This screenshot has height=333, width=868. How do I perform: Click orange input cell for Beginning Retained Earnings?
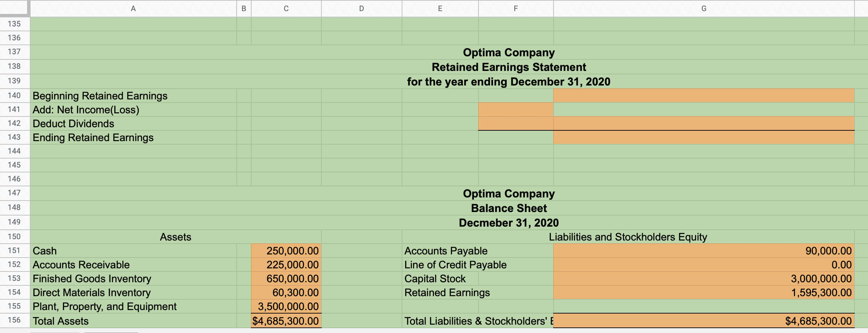click(704, 96)
